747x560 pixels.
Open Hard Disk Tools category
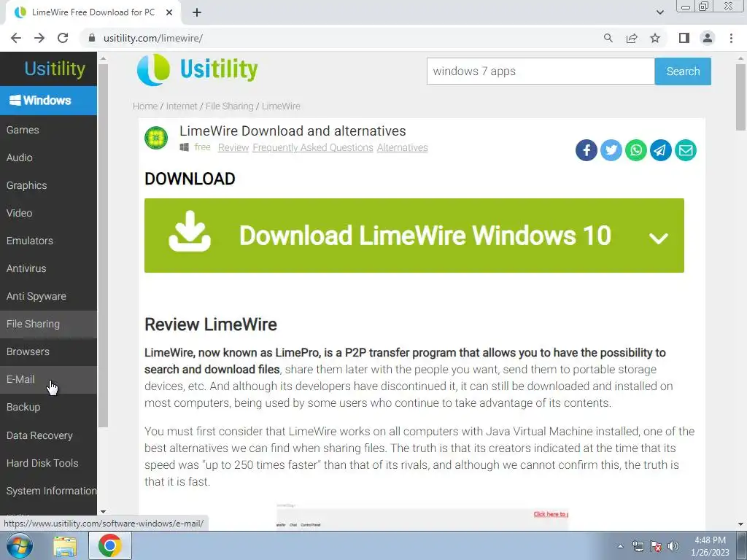[x=48, y=463]
